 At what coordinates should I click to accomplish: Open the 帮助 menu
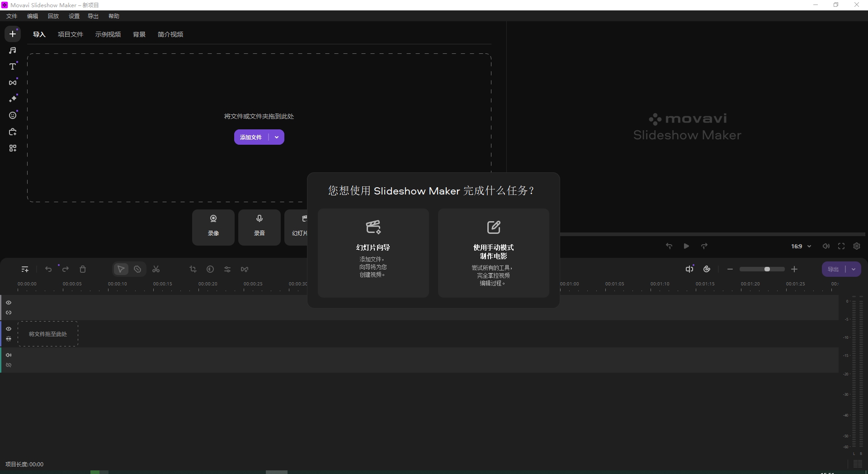(x=114, y=16)
